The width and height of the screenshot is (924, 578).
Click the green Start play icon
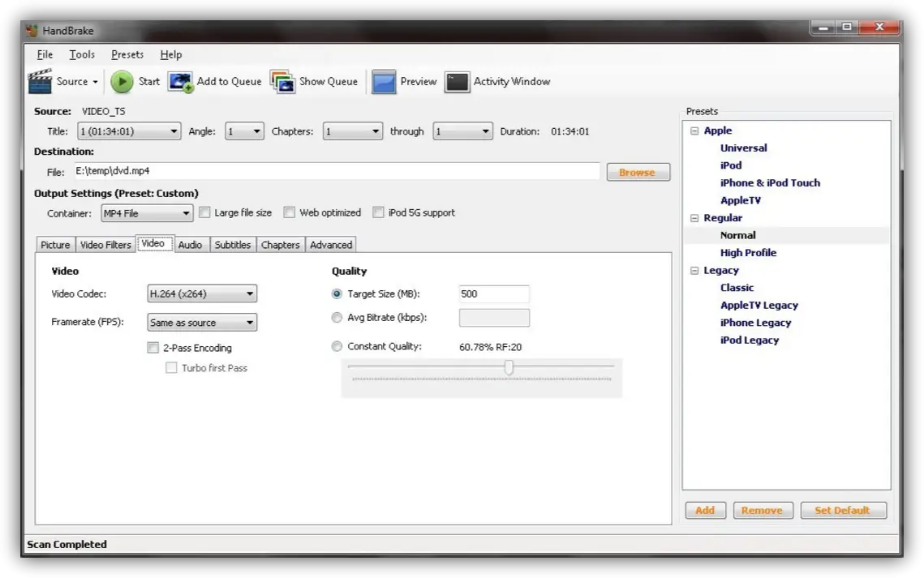pyautogui.click(x=122, y=82)
